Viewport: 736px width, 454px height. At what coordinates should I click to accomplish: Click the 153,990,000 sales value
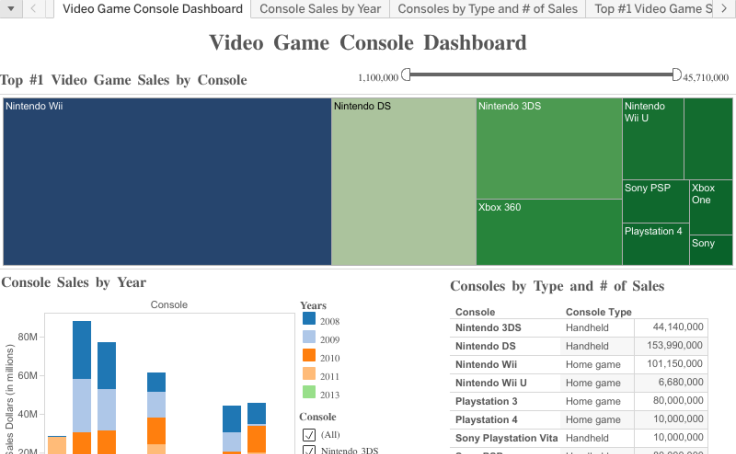point(675,345)
